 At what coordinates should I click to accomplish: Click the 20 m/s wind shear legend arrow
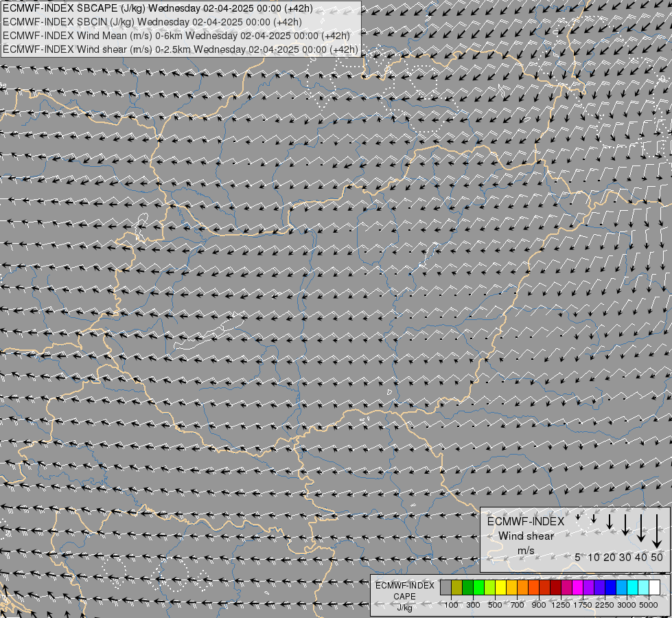point(610,521)
